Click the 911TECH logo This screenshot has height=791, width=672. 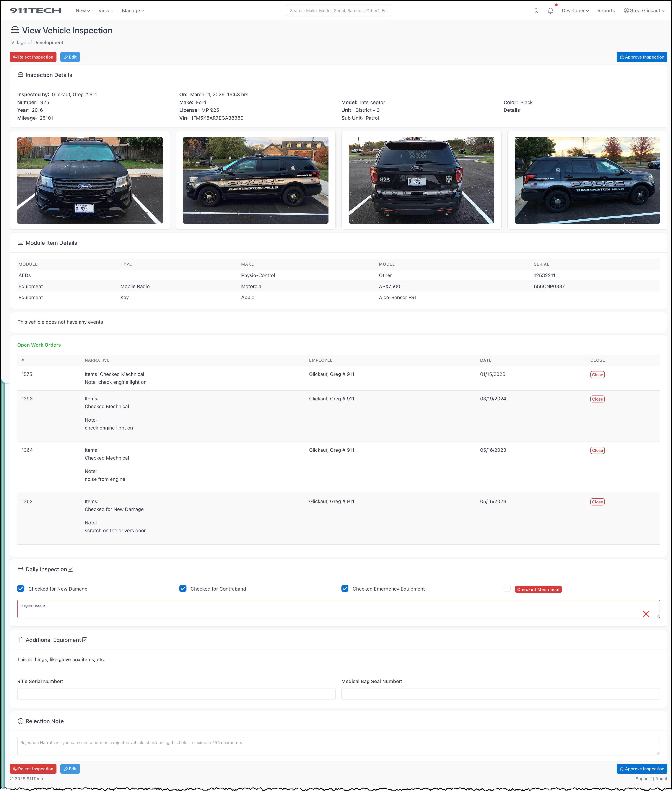pos(35,11)
